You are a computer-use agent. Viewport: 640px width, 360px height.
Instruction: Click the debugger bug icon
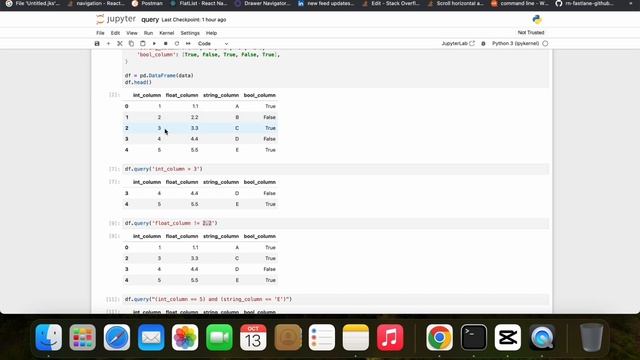click(483, 44)
